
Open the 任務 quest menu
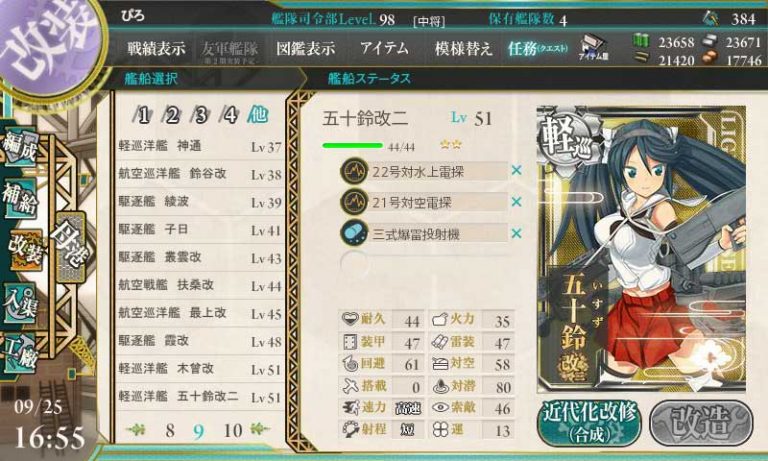(x=537, y=48)
